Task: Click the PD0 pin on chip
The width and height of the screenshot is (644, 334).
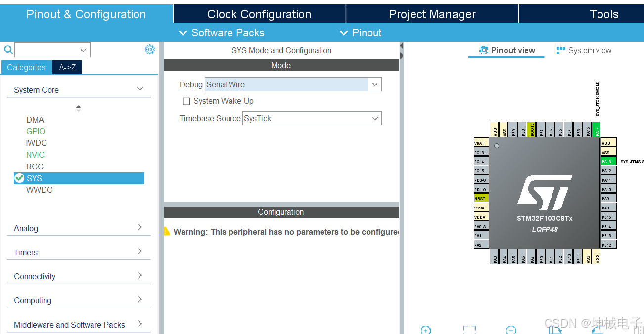Action: coord(481,180)
